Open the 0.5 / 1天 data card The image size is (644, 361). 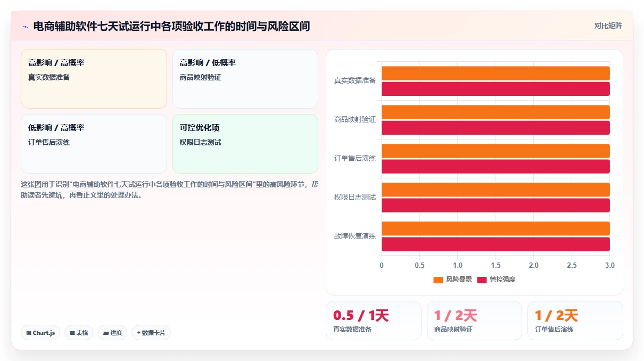point(373,321)
